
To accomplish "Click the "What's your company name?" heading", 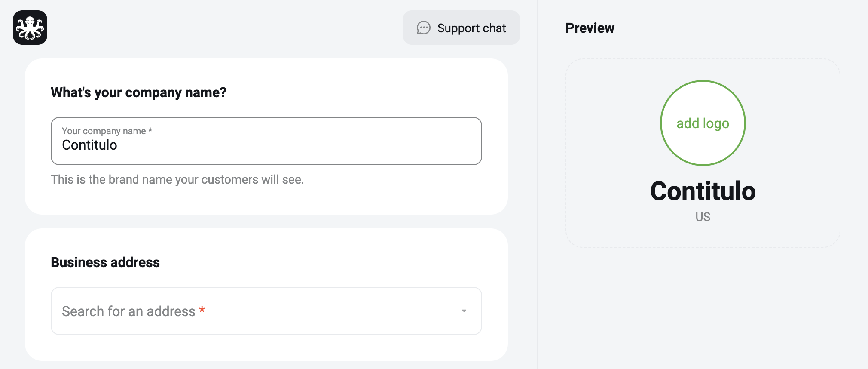I will (138, 92).
